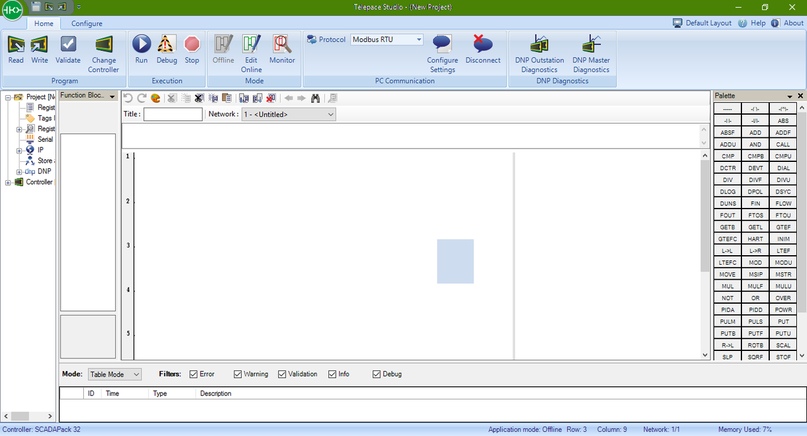Click the left arrow navigation icon
Screen dimensions: 807x436
click(289, 98)
